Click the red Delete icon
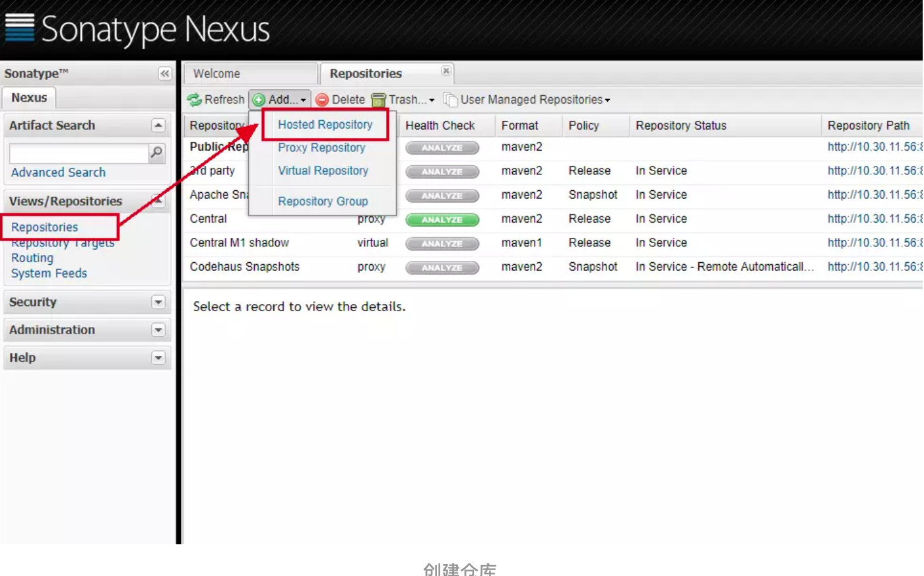This screenshot has width=924, height=576. (322, 100)
